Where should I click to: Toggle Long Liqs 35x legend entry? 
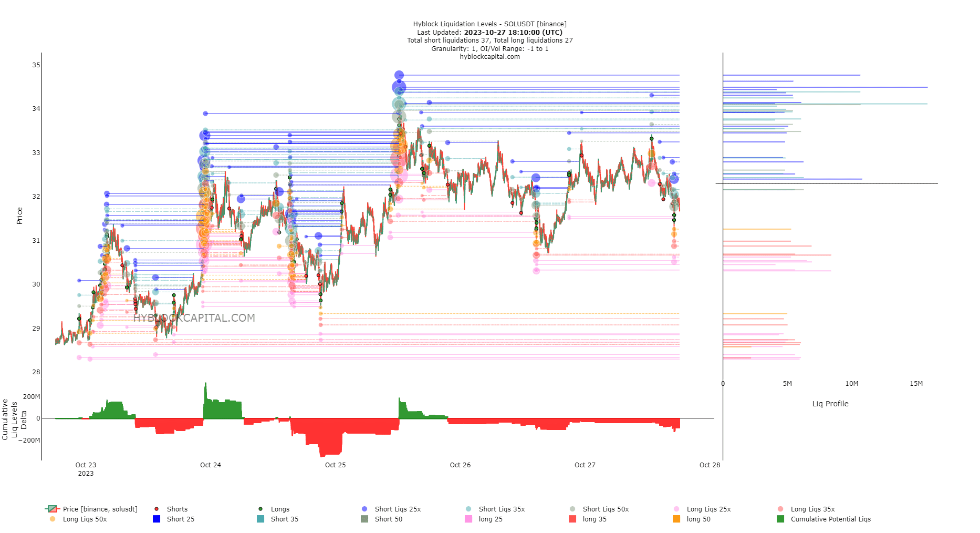806,509
